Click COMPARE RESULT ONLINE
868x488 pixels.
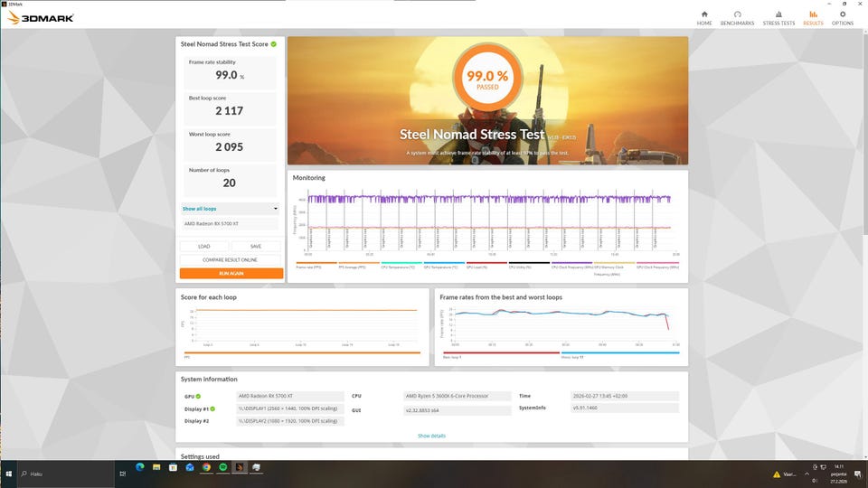pyautogui.click(x=230, y=259)
